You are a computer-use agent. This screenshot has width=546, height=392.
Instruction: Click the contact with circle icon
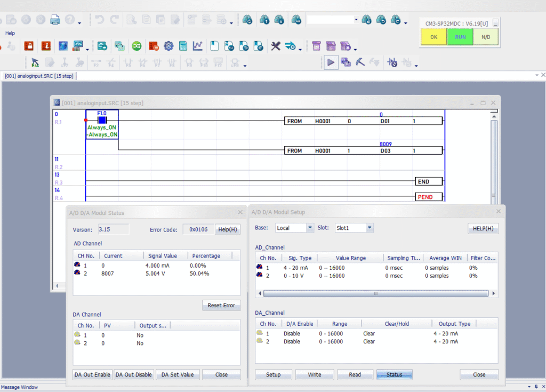pyautogui.click(x=392, y=62)
